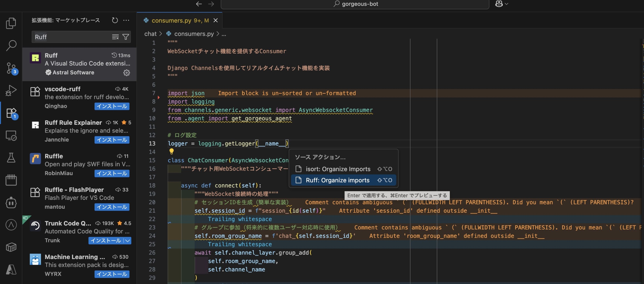Viewport: 644px width, 284px height.
Task: Open Ruff extension manage gear
Action: click(x=127, y=73)
